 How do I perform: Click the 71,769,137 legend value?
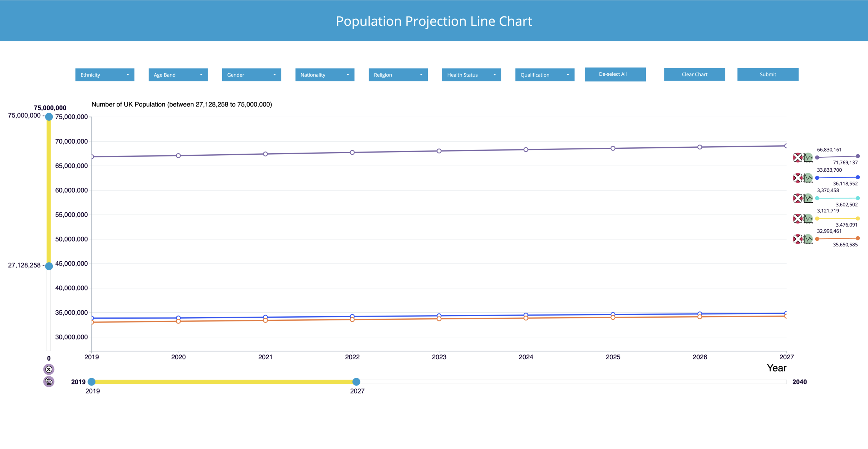pyautogui.click(x=845, y=163)
